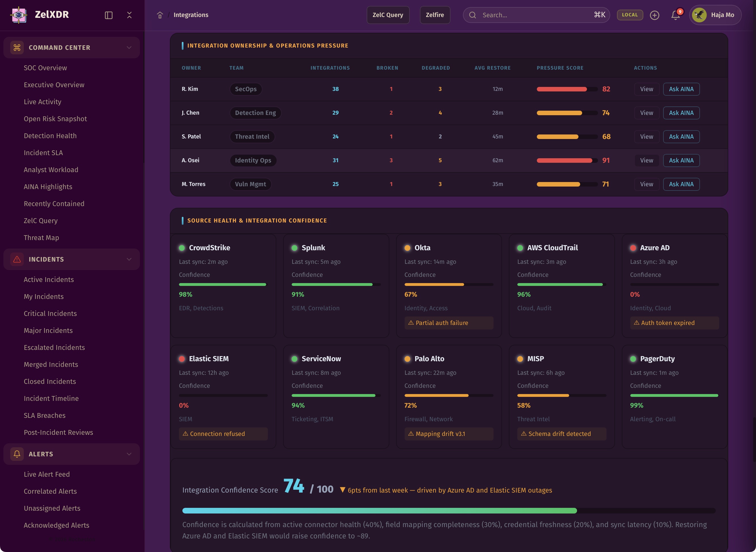The width and height of the screenshot is (756, 552).
Task: Toggle the LOCAL environment badge
Action: pyautogui.click(x=630, y=15)
